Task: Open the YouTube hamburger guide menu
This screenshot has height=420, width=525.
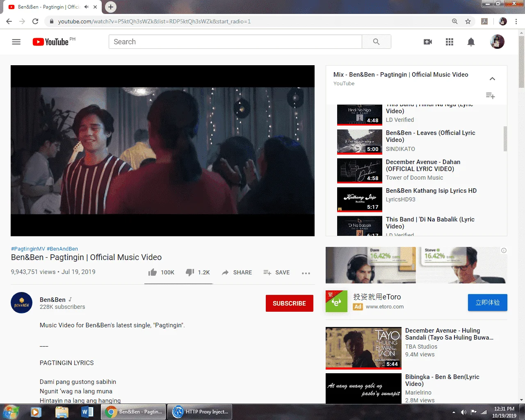Action: point(16,42)
